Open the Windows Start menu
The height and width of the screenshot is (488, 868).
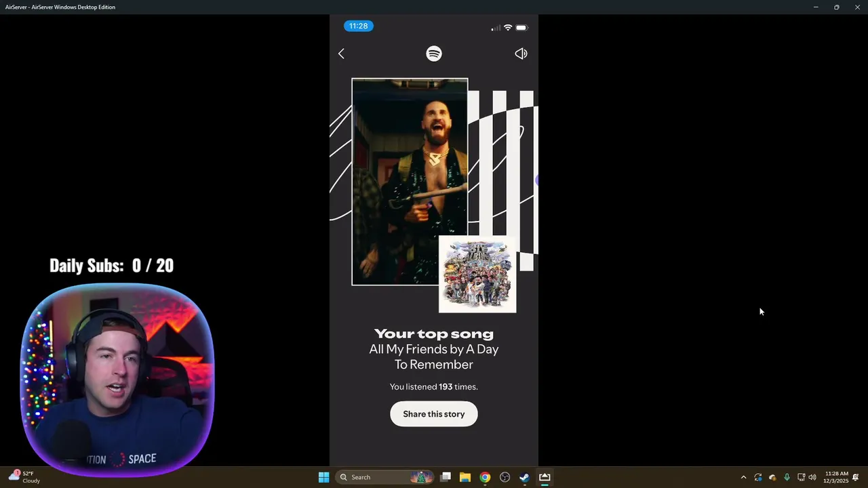coord(323,477)
